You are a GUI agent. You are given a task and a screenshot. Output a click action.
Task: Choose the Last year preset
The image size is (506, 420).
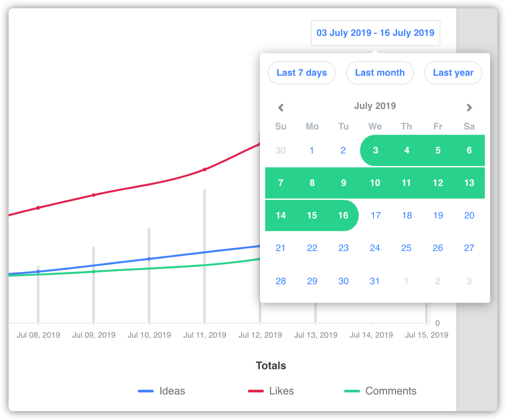453,73
